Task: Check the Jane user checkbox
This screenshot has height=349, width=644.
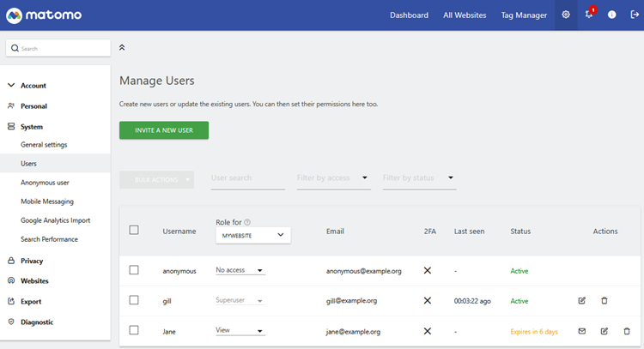Action: 134,330
